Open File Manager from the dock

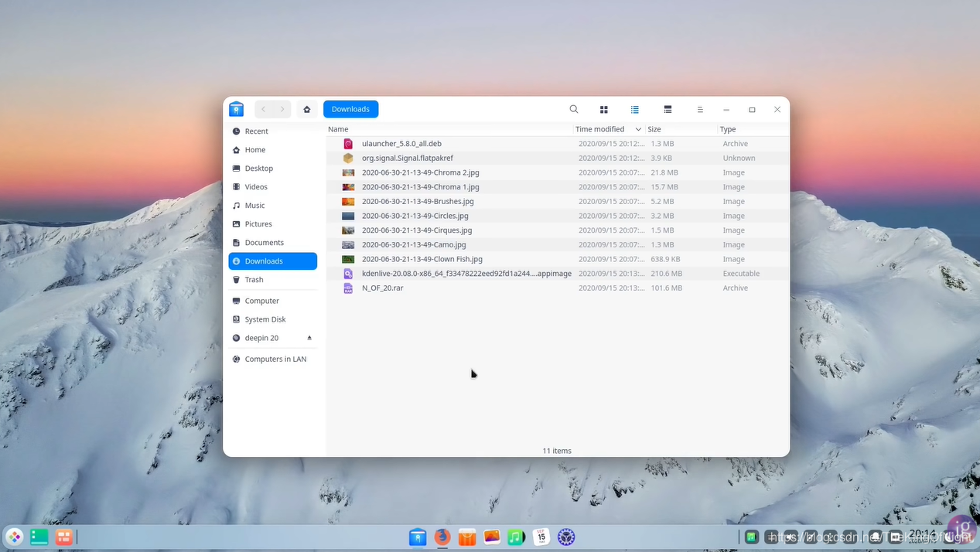click(x=418, y=537)
